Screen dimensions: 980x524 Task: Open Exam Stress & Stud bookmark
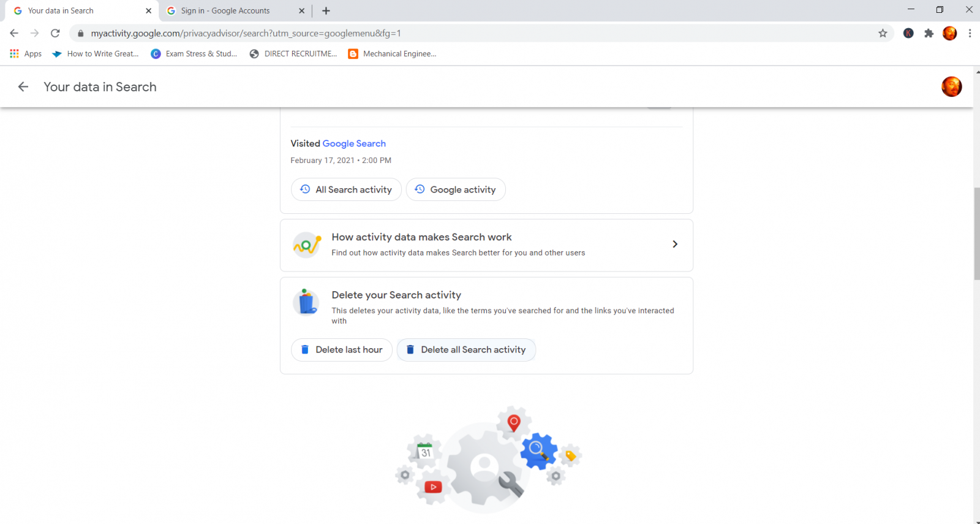(194, 54)
